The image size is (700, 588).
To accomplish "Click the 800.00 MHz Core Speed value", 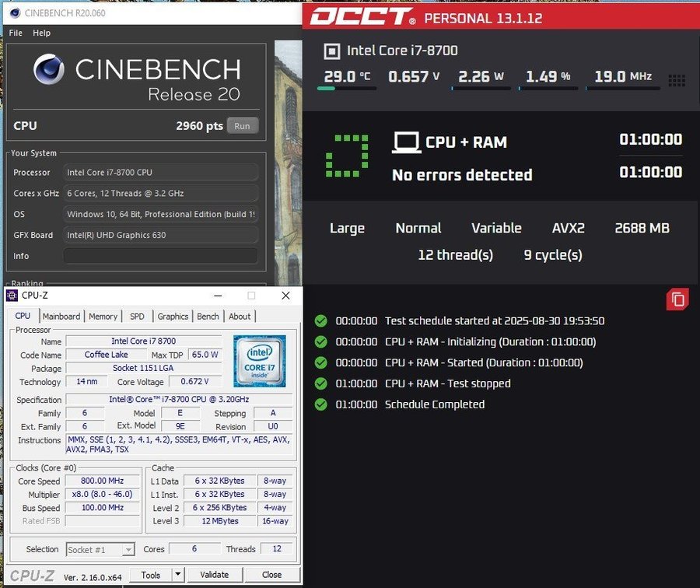I will [x=102, y=481].
